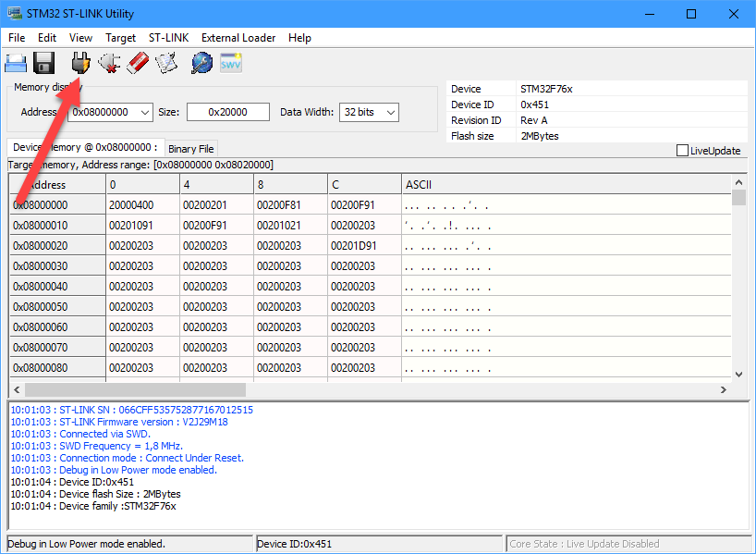The width and height of the screenshot is (756, 554).
Task: Click the column header labeled 0
Action: pos(142,185)
